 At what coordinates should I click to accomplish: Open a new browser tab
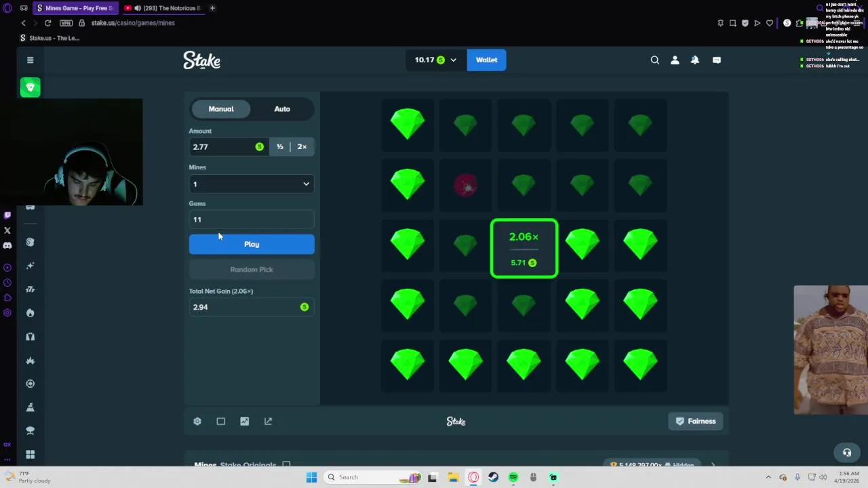pos(212,8)
